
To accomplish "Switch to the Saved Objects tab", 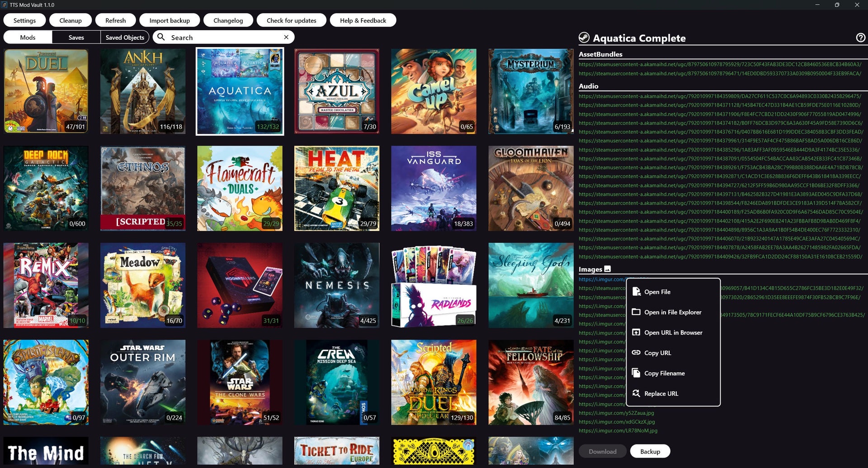I will [x=125, y=37].
